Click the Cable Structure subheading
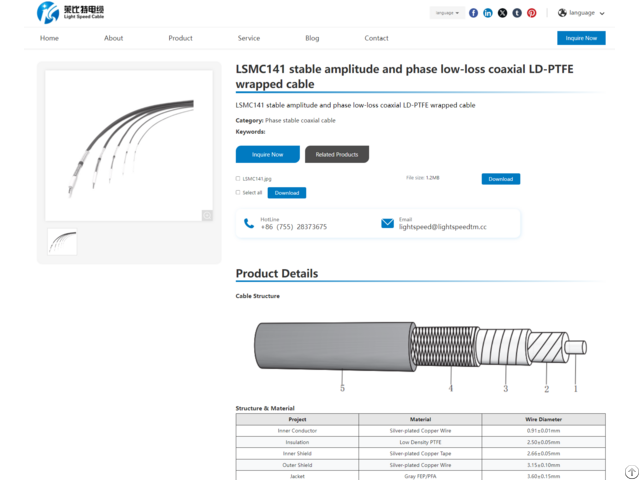Viewport: 640px width, 480px height. point(258,296)
